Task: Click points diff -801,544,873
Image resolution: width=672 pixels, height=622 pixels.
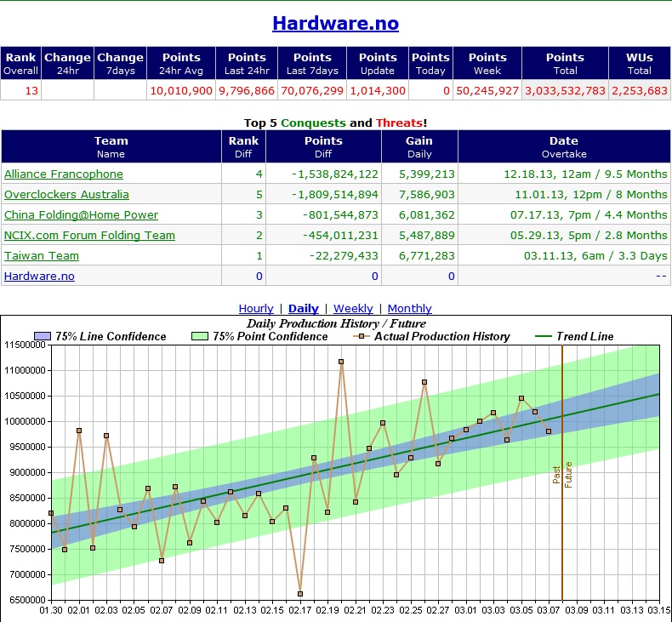Action: click(x=340, y=214)
